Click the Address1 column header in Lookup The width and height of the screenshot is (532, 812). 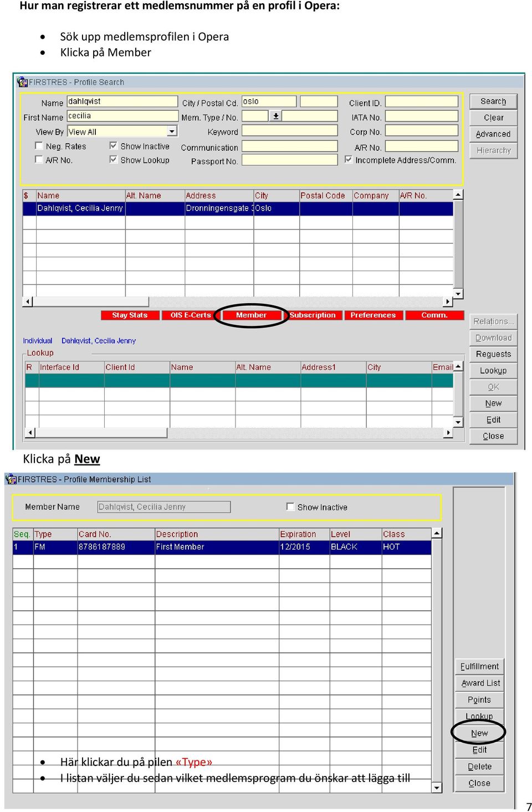333,367
